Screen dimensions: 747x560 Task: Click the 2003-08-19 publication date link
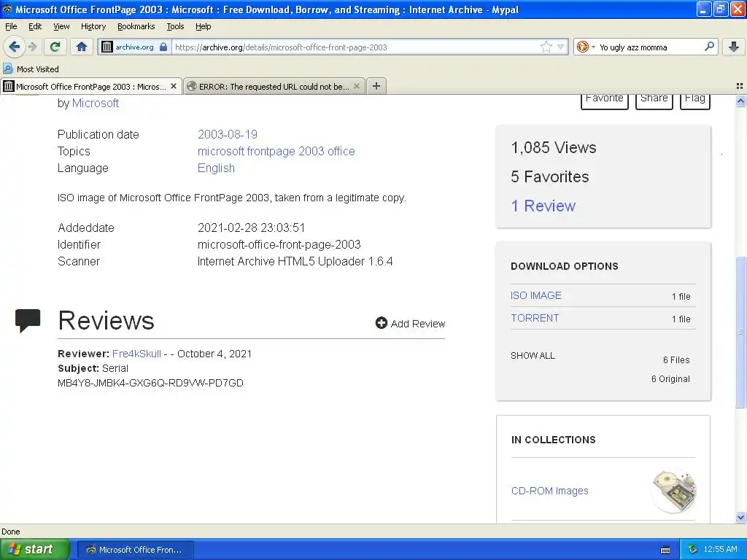228,134
